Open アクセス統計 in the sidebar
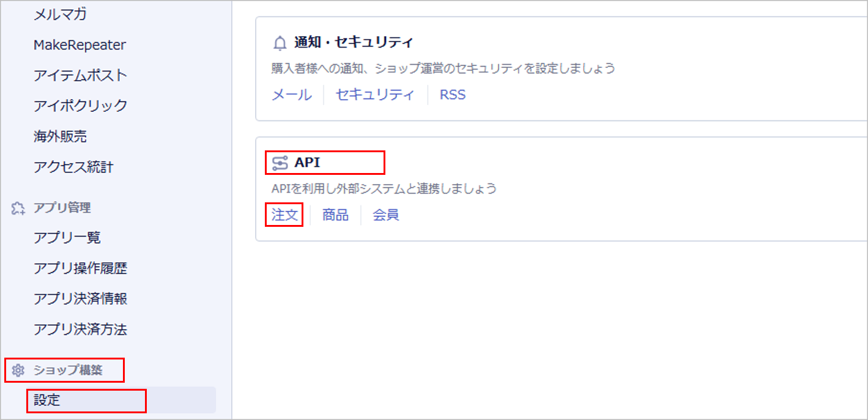Viewport: 868px width, 420px height. pos(73,167)
